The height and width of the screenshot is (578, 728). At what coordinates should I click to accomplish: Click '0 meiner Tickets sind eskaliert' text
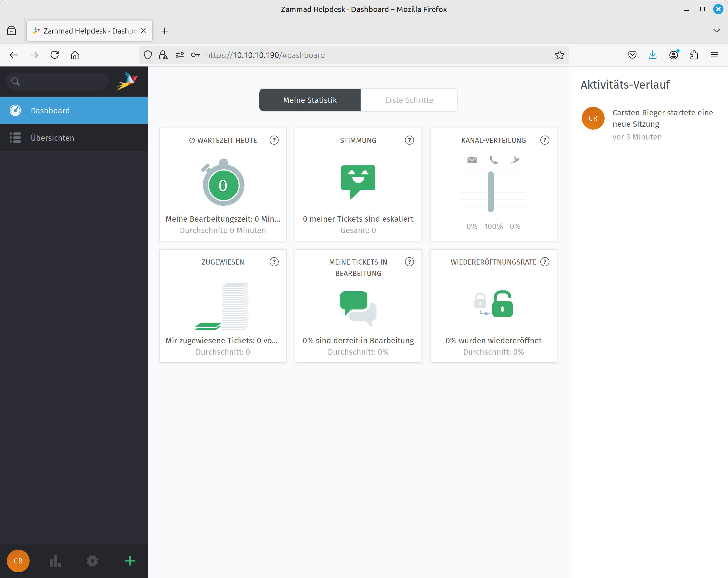pos(358,219)
